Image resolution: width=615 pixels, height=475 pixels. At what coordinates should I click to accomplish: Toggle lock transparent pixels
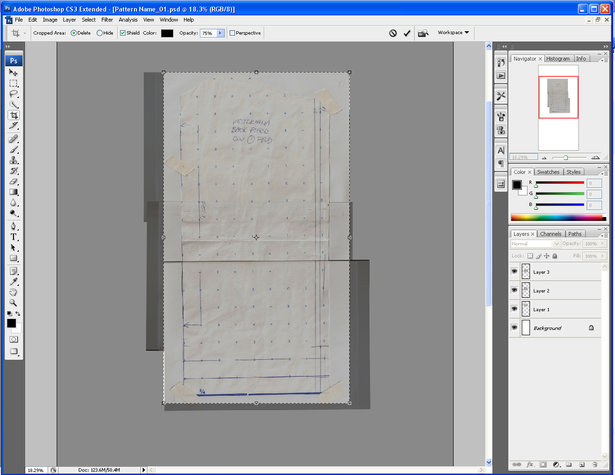pyautogui.click(x=530, y=256)
